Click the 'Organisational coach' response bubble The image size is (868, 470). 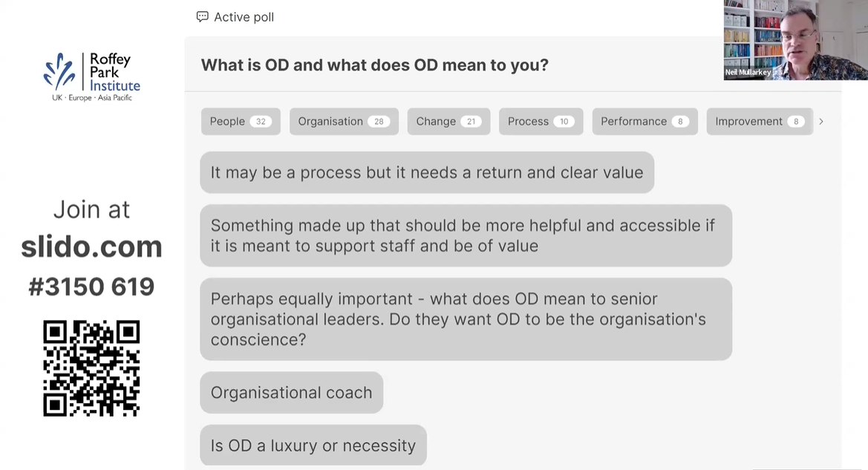(x=292, y=393)
